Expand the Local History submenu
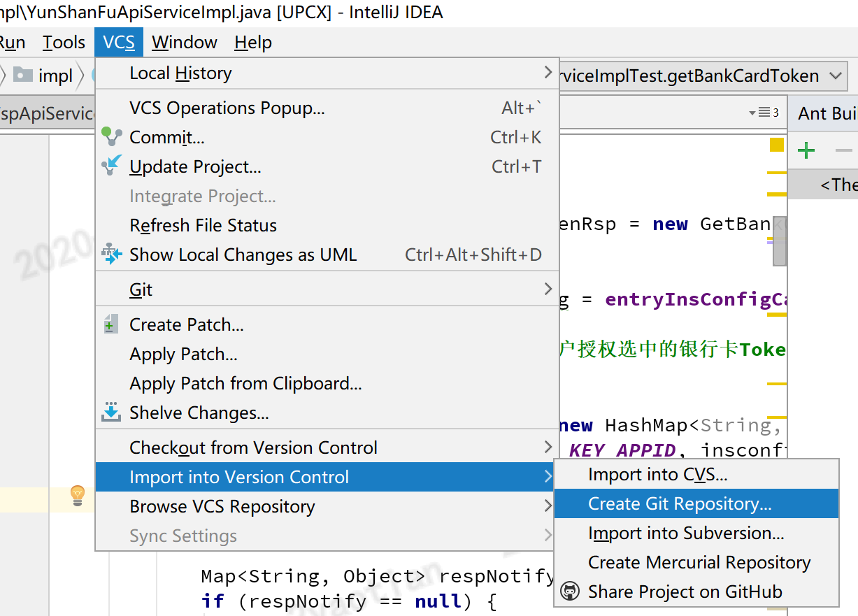Viewport: 858px width, 616px height. (x=548, y=73)
